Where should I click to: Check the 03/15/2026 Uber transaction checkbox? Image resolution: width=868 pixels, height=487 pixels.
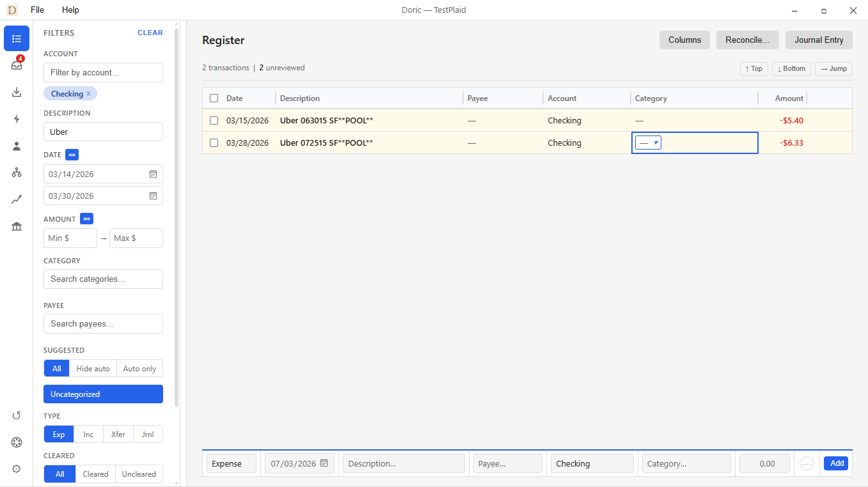[214, 120]
